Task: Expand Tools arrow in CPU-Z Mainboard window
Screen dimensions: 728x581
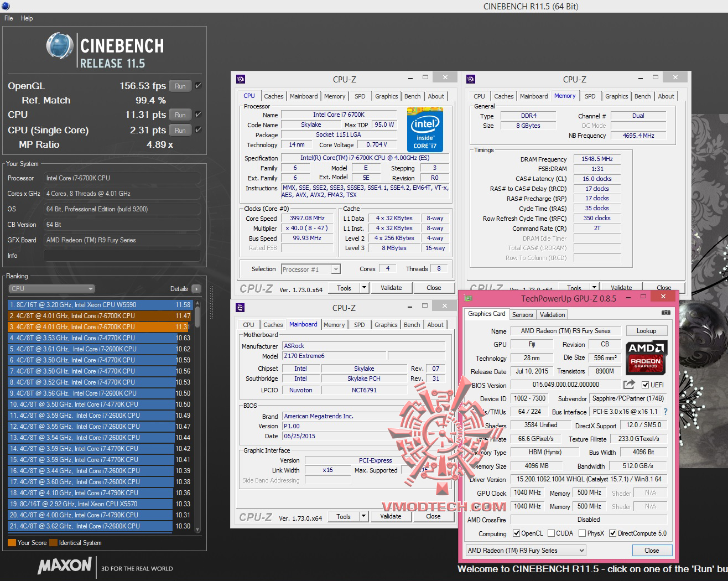Action: 363,516
